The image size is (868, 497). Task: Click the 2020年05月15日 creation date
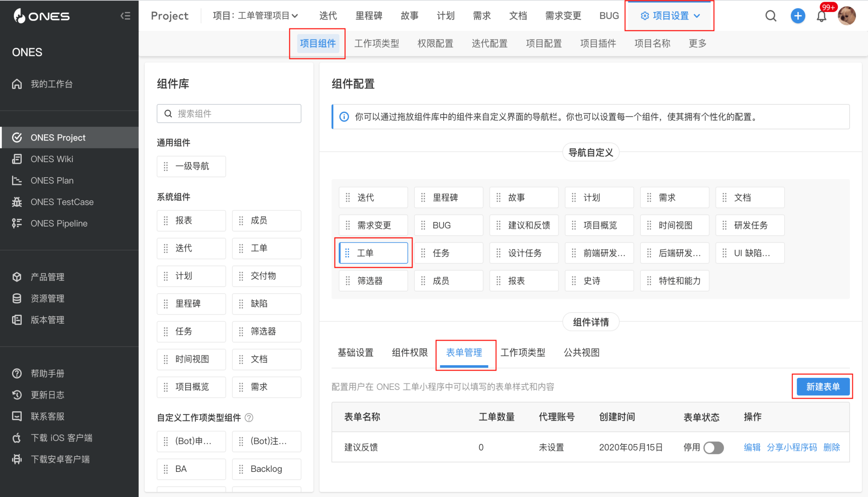(x=631, y=447)
